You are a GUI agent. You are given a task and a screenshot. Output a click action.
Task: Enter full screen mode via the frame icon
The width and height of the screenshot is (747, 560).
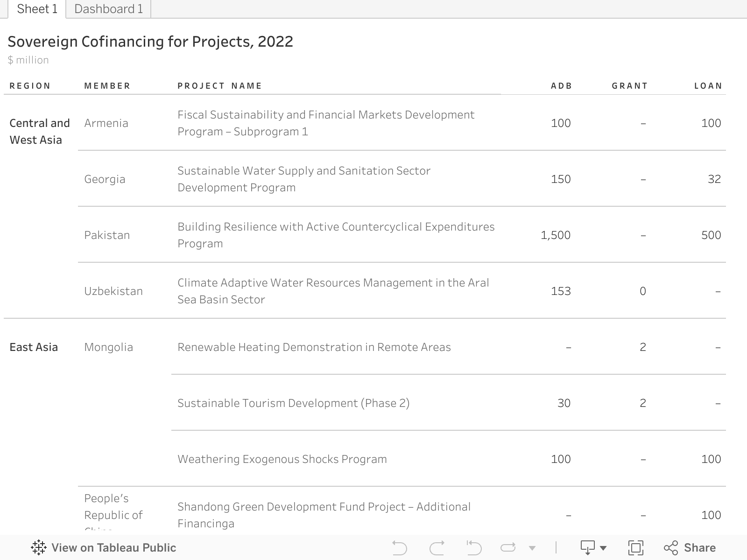[635, 547]
